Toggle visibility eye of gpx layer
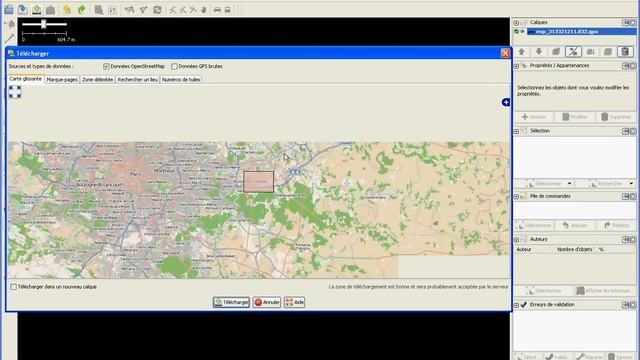This screenshot has height=360, width=640. point(522,31)
